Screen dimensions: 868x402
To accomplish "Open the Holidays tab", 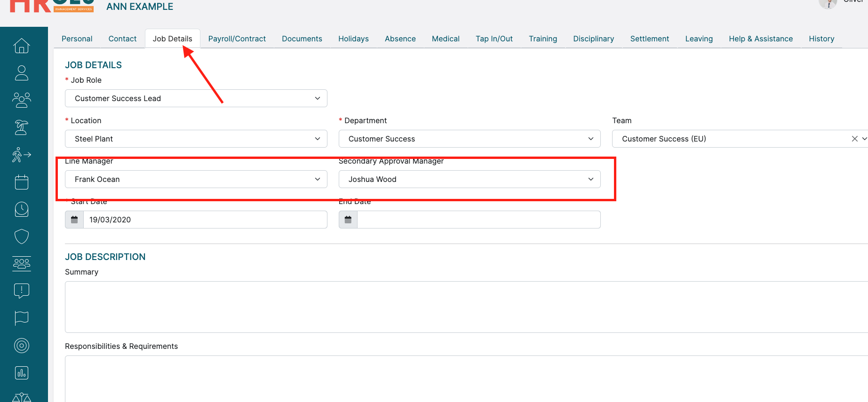I will point(353,39).
